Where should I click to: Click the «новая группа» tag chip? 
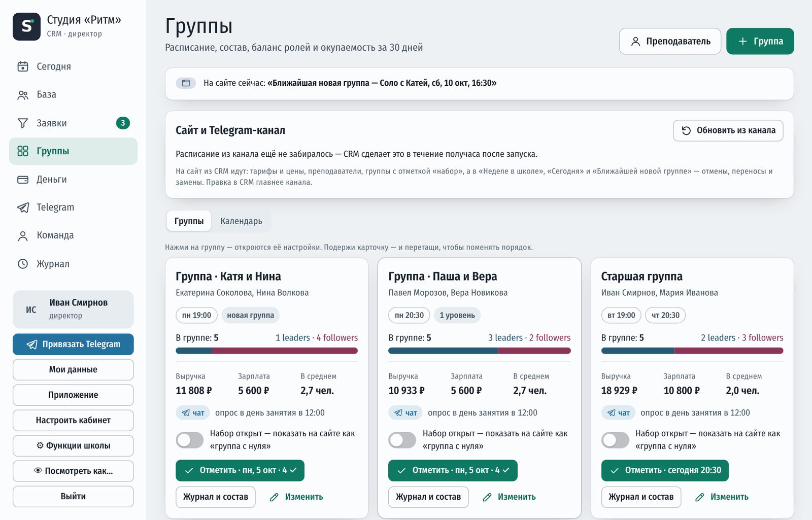(x=250, y=315)
